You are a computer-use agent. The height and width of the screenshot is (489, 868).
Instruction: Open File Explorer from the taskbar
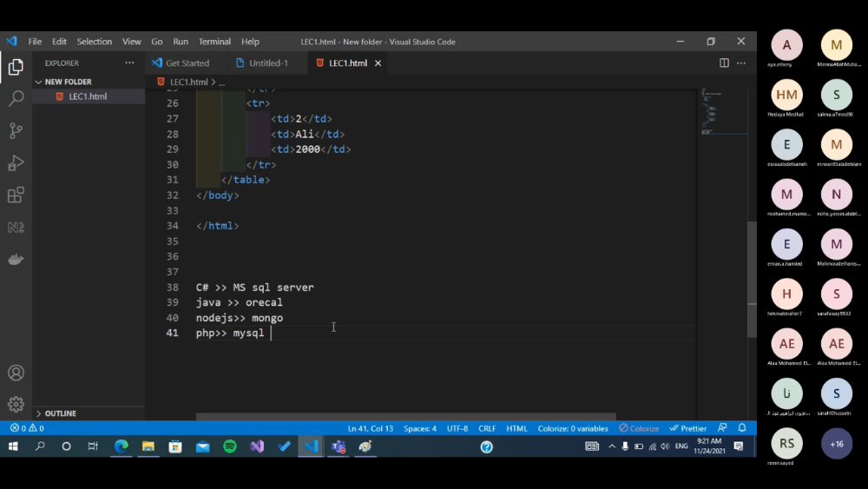[x=148, y=446]
